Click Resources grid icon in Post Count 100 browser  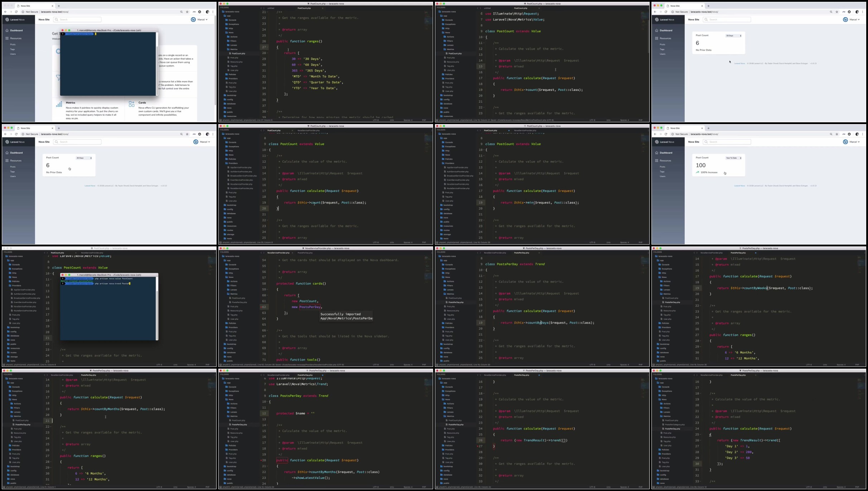click(x=656, y=161)
